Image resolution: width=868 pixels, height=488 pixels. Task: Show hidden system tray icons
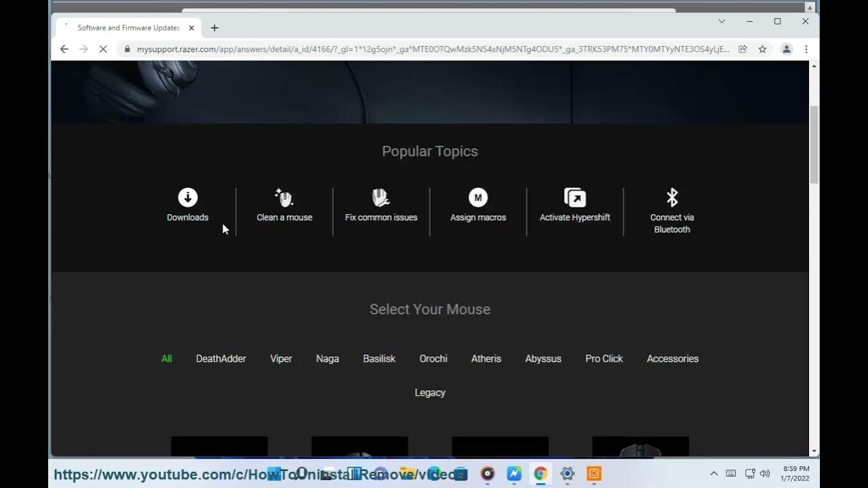click(713, 473)
